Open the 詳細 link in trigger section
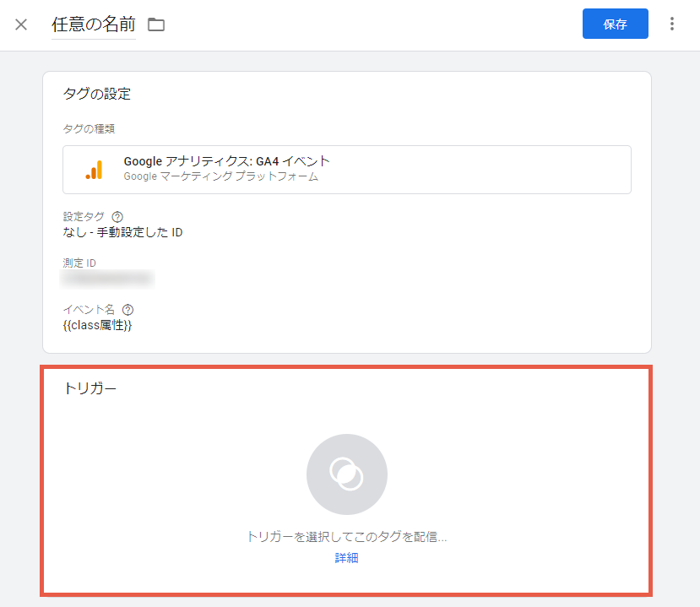This screenshot has width=700, height=607. [347, 558]
